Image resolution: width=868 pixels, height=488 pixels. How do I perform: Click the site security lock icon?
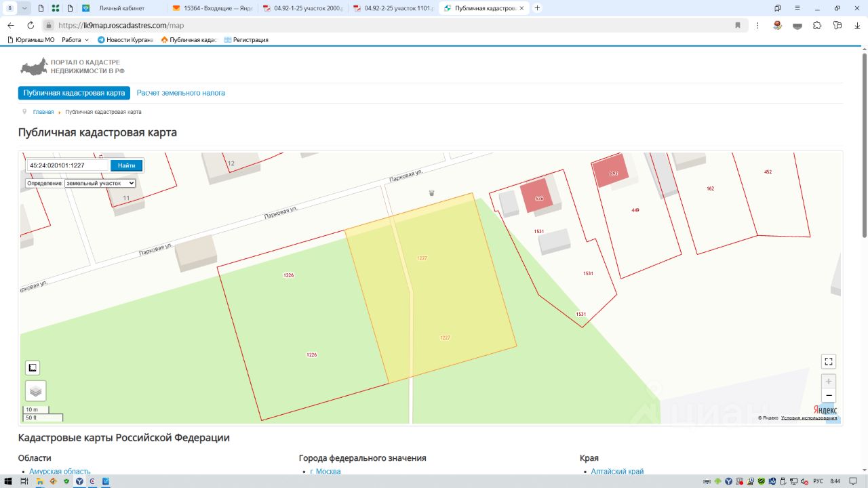(49, 25)
